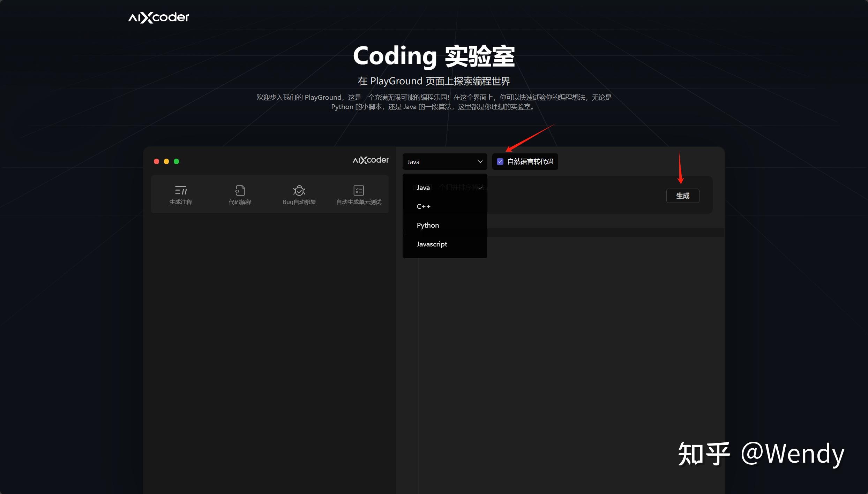The height and width of the screenshot is (494, 868).
Task: Open the programming language dropdown
Action: coord(444,161)
